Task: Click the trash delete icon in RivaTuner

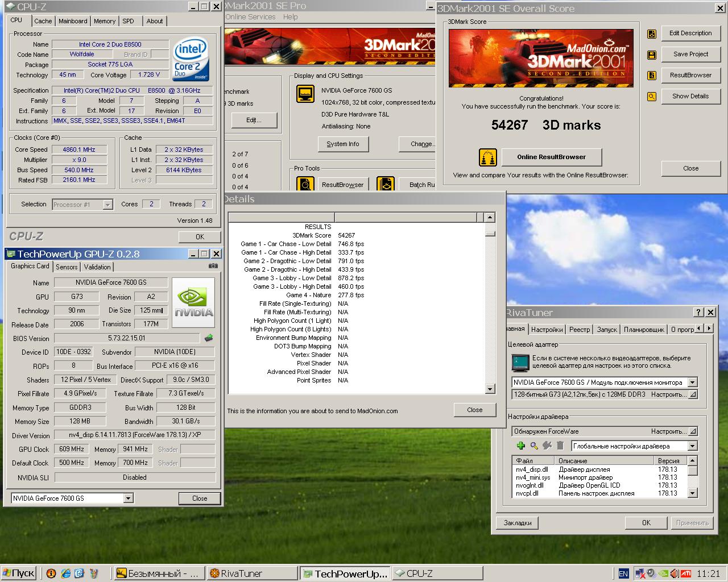Action: 560,446
